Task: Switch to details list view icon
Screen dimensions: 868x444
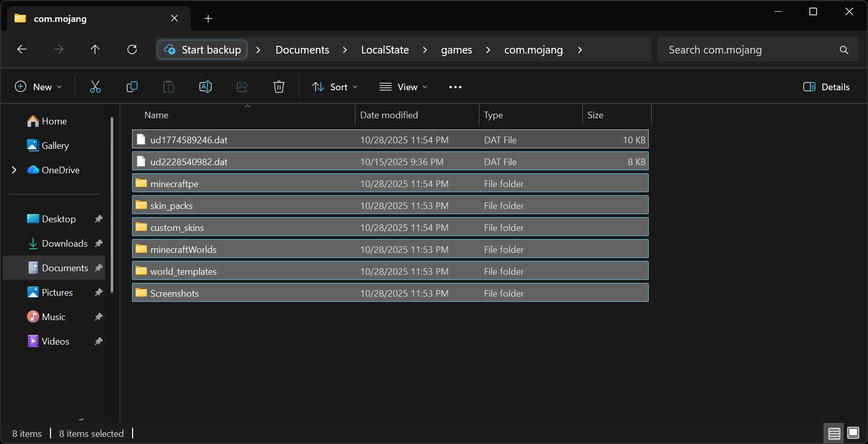Action: point(834,433)
